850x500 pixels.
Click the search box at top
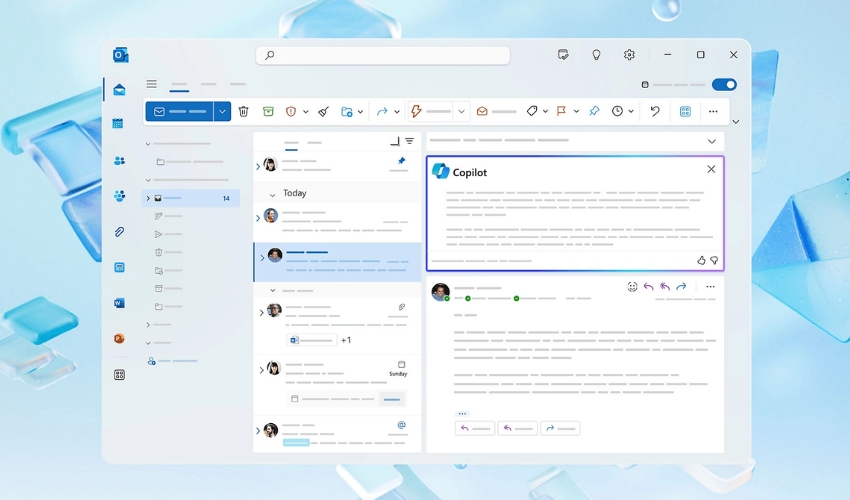[383, 55]
